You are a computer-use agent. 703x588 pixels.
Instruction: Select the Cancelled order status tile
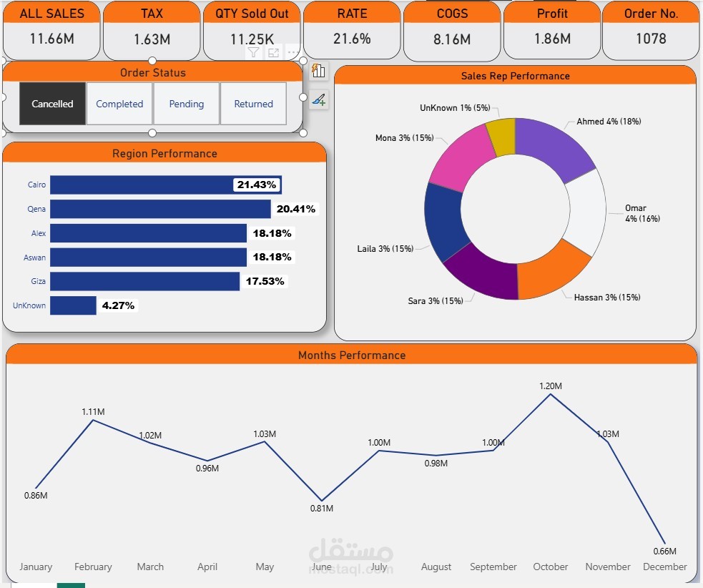52,104
